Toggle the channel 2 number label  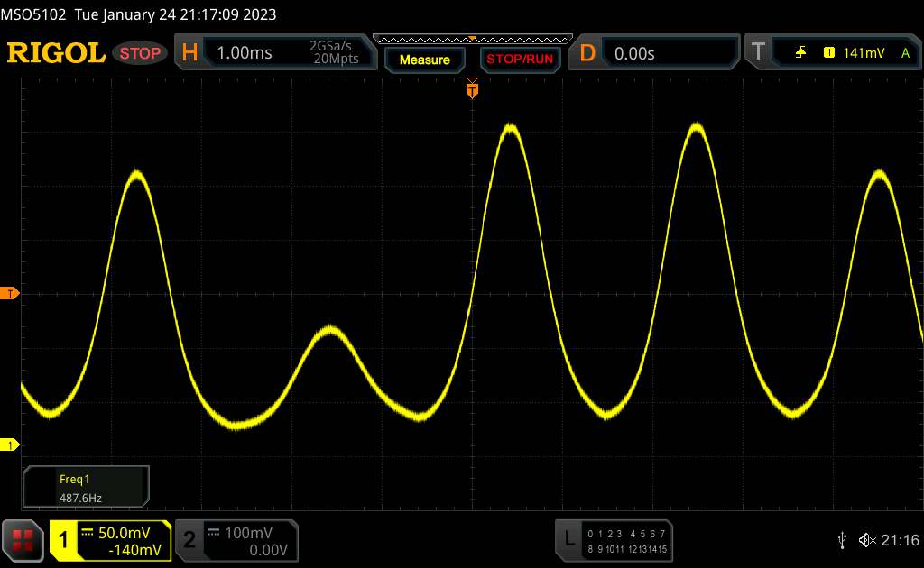coord(189,540)
